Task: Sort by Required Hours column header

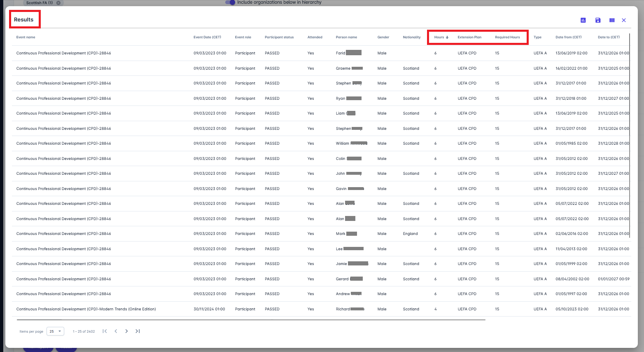Action: [507, 37]
